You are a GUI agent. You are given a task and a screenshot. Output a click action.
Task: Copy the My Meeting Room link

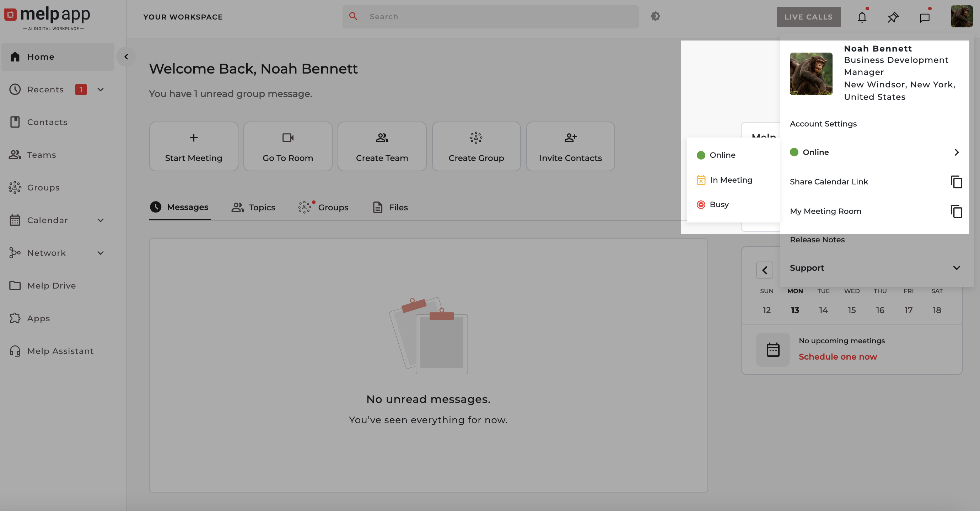[957, 211]
